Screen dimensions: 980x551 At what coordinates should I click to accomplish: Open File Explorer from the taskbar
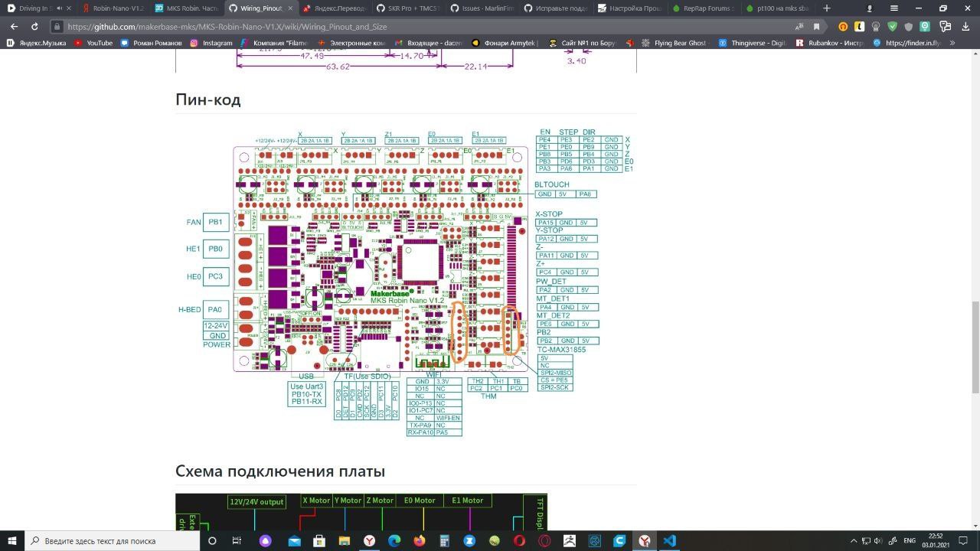tap(344, 540)
